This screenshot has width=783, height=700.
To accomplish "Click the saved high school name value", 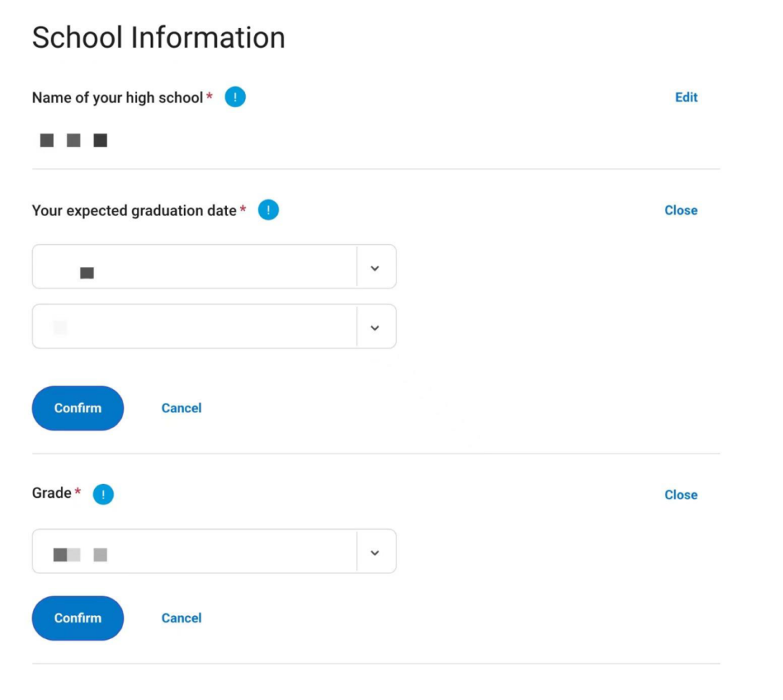I will [x=73, y=141].
